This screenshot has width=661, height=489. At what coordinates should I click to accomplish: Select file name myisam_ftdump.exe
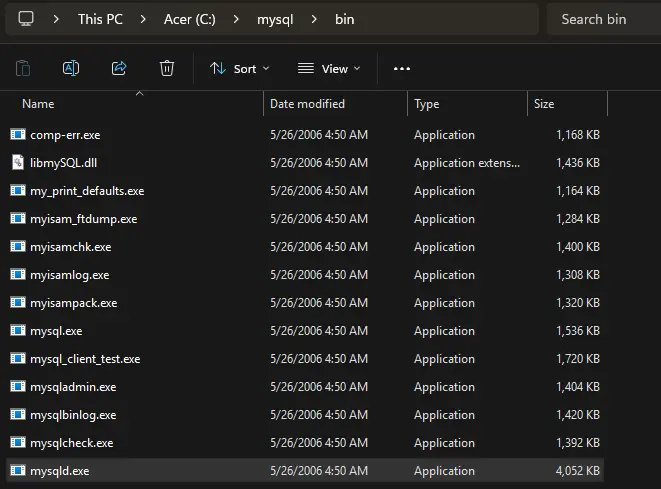pos(83,219)
